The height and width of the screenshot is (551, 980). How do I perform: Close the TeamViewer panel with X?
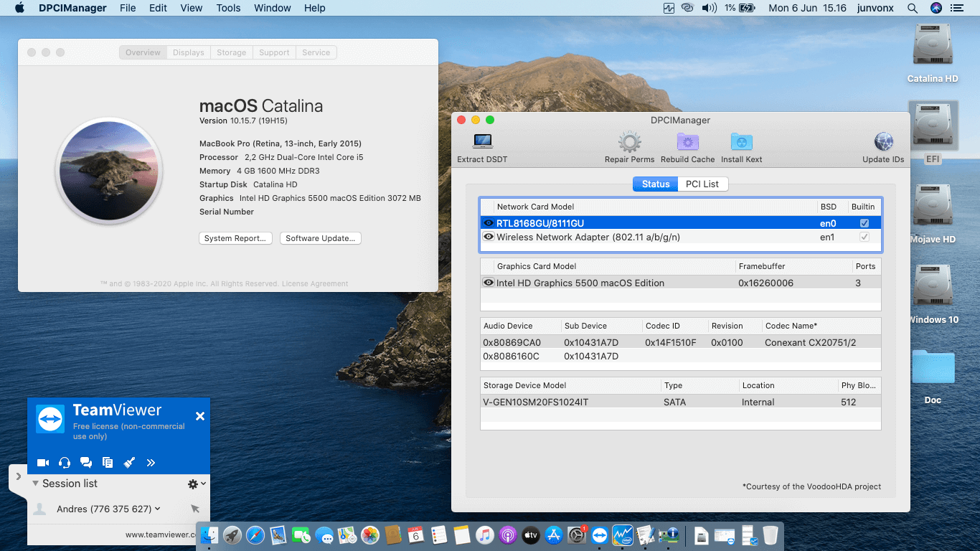pos(200,416)
